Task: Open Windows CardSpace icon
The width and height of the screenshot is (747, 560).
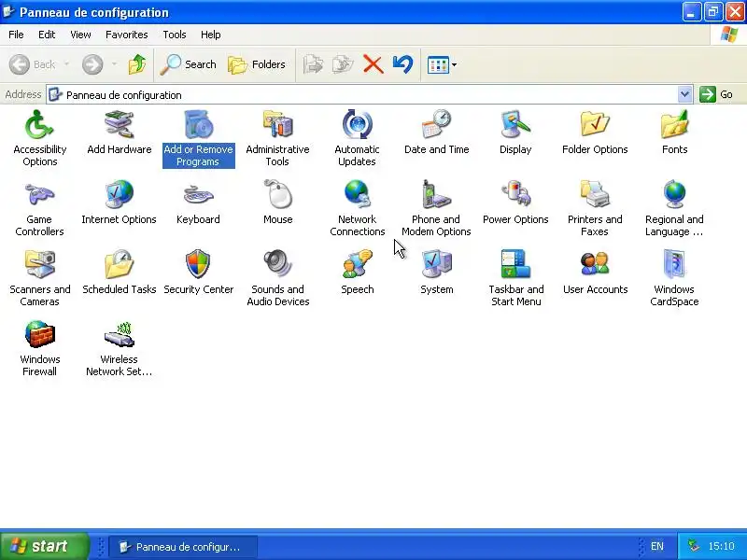Action: [x=674, y=278]
